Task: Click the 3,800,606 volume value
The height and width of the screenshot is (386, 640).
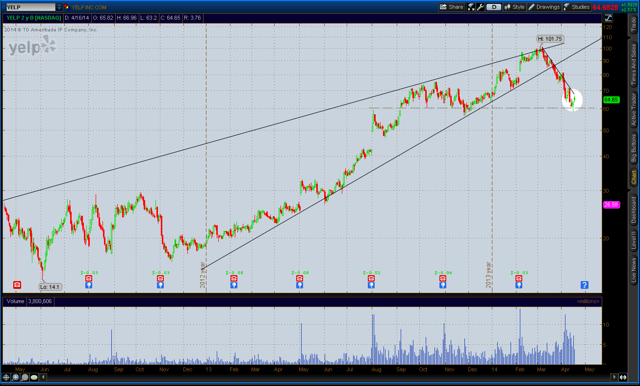Action: click(x=40, y=301)
